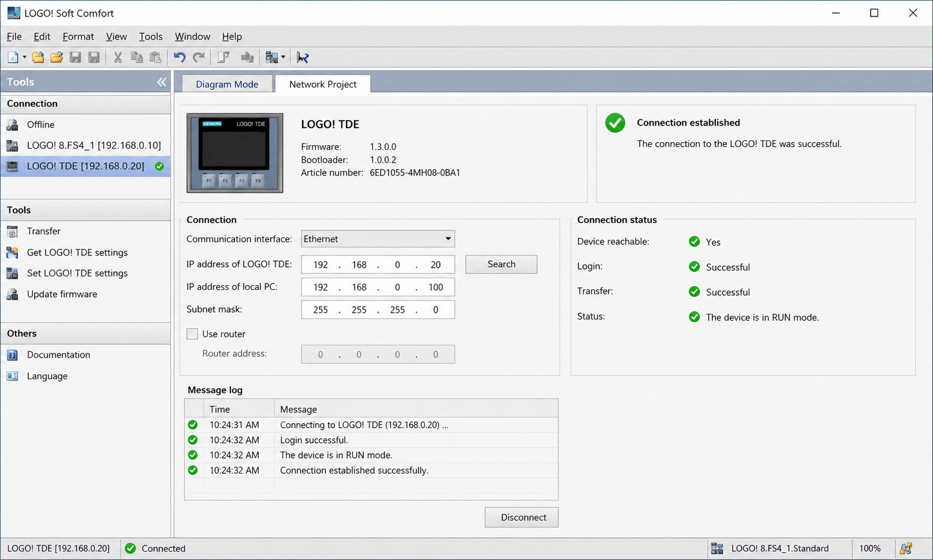Click Update firmware icon
This screenshot has height=560, width=933.
[12, 294]
